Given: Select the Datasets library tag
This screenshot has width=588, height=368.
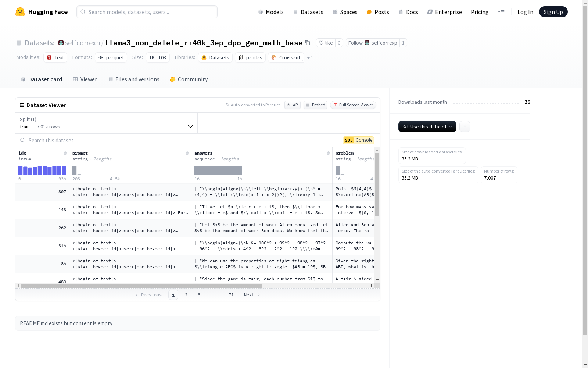Looking at the screenshot, I should (215, 57).
